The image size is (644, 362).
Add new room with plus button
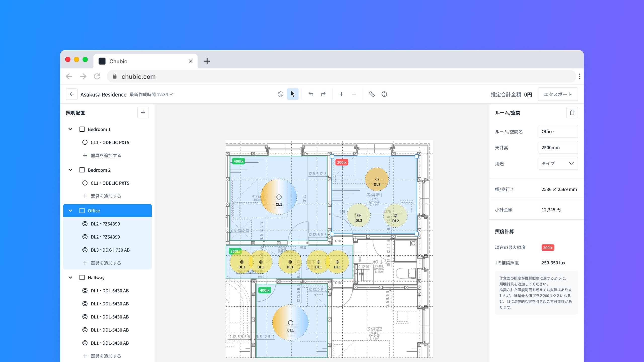pyautogui.click(x=143, y=113)
